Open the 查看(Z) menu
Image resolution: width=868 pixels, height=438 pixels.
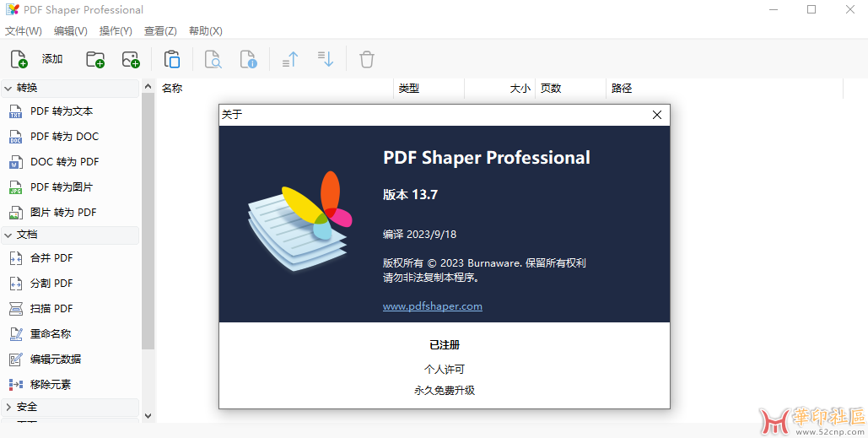pos(160,31)
